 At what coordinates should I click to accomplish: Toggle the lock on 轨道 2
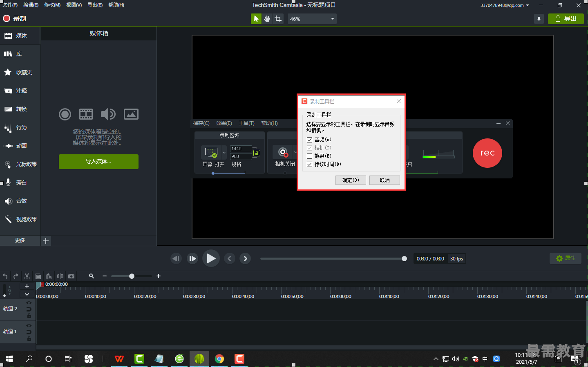click(x=29, y=316)
